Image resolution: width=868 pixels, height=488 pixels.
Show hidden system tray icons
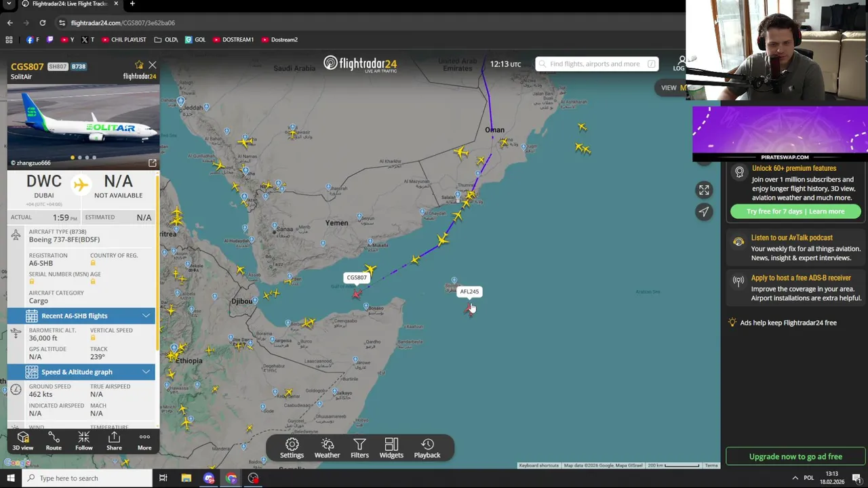[795, 478]
